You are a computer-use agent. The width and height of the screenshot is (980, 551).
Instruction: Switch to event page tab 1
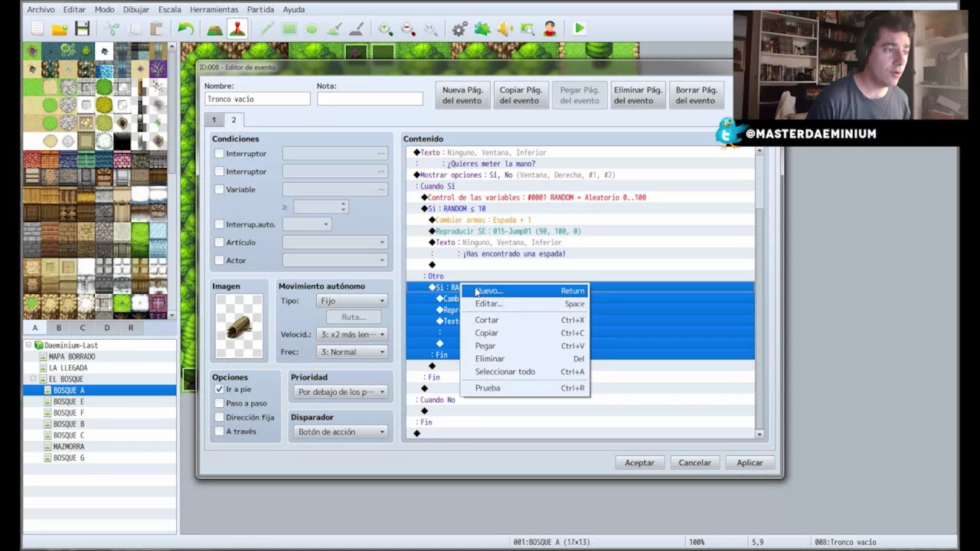point(214,120)
